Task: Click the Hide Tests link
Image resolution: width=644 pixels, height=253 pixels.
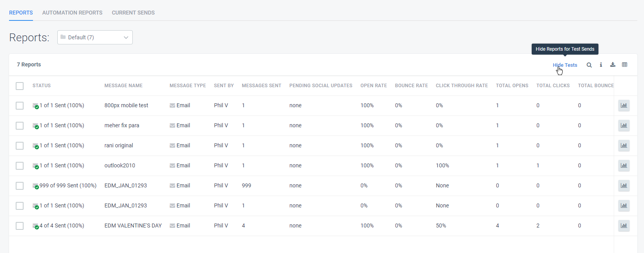Action: pos(565,65)
